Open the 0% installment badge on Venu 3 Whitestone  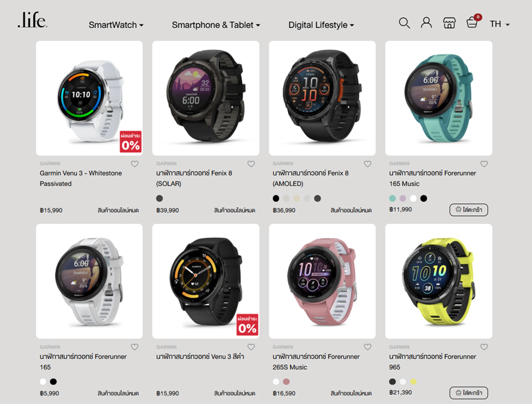click(130, 142)
